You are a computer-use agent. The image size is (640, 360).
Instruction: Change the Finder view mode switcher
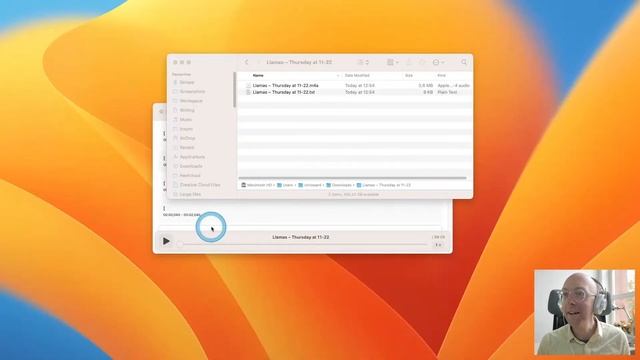[x=363, y=62]
